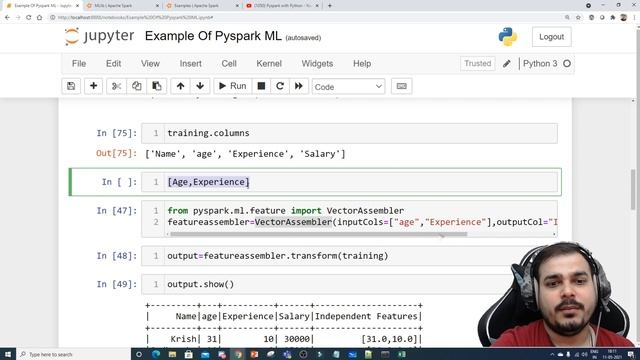Image resolution: width=640 pixels, height=360 pixels.
Task: Insert a cell below with plus icon
Action: coord(93,86)
